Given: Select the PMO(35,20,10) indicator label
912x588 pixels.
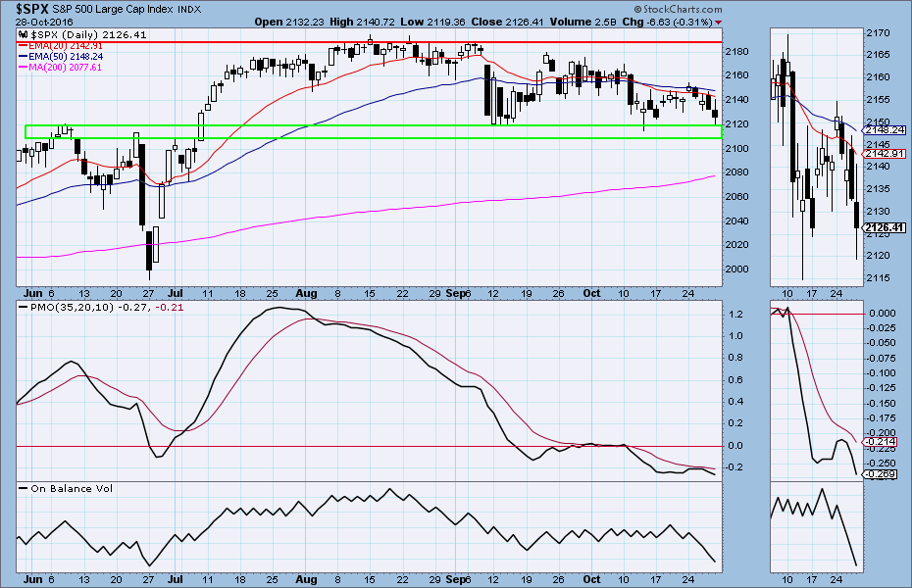Looking at the screenshot, I should 71,309.
